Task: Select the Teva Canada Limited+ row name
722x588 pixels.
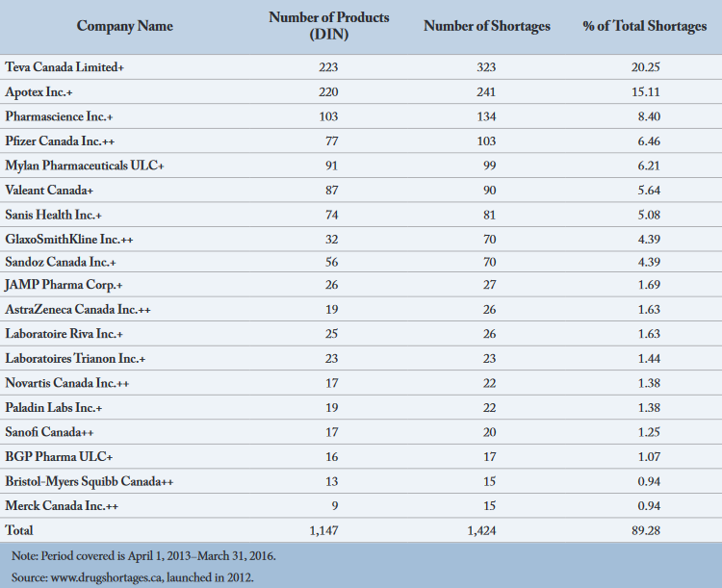Action: click(x=65, y=67)
